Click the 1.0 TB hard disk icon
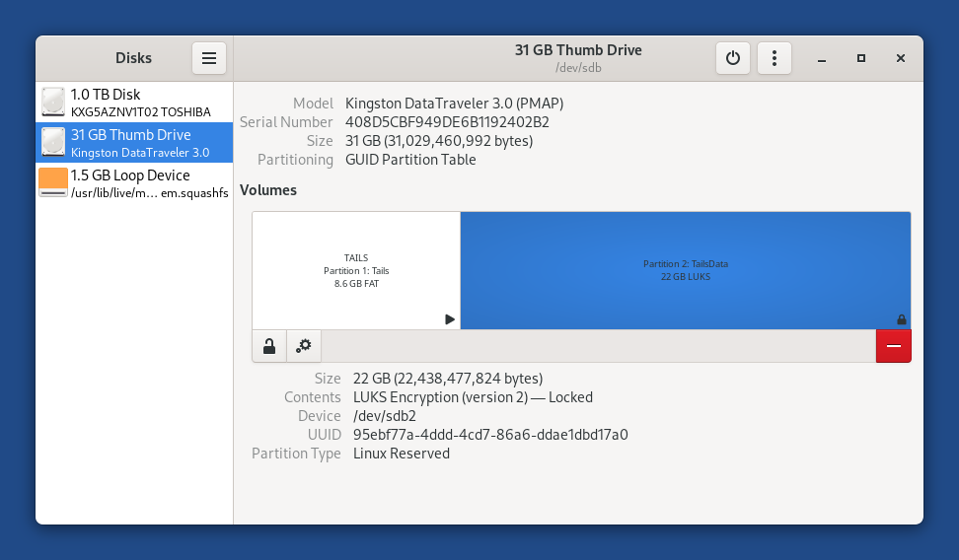Image resolution: width=959 pixels, height=560 pixels. [x=53, y=103]
